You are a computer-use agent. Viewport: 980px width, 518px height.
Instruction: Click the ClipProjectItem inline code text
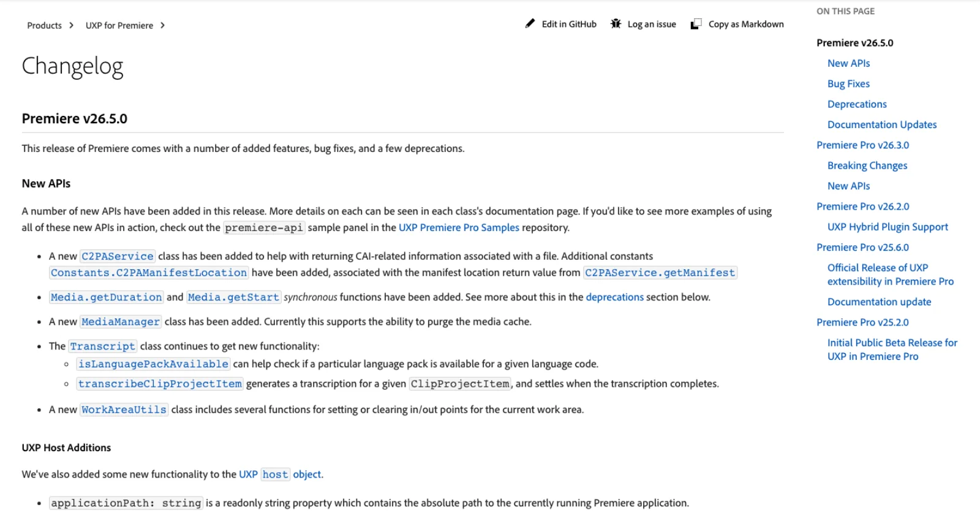point(460,384)
